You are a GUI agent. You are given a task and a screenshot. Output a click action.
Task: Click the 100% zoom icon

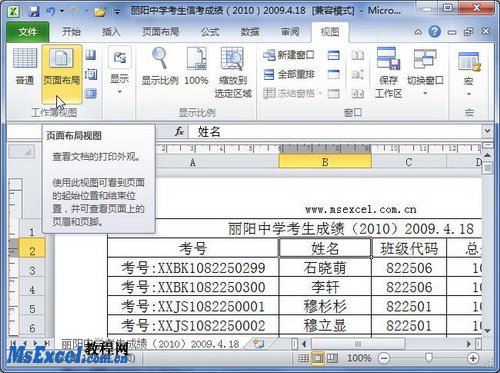pyautogui.click(x=196, y=66)
